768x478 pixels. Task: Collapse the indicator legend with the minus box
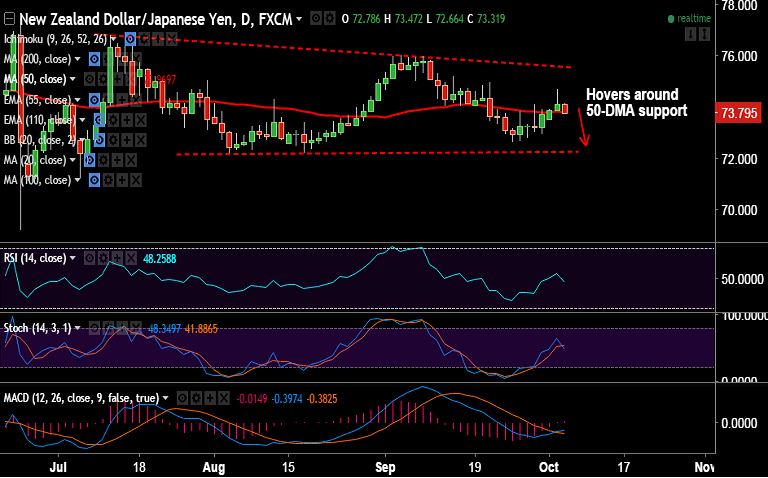[x=9, y=19]
